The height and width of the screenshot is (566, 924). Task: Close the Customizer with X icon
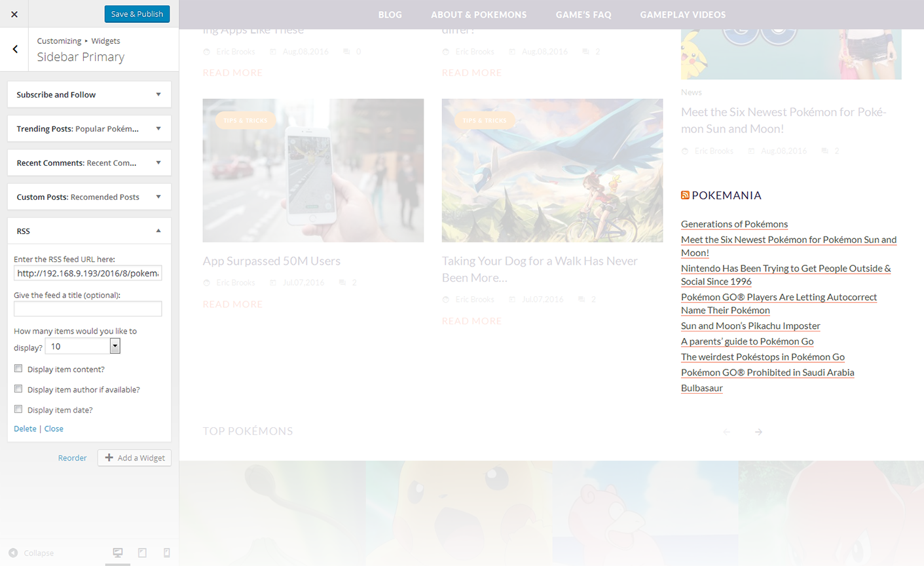pos(14,14)
